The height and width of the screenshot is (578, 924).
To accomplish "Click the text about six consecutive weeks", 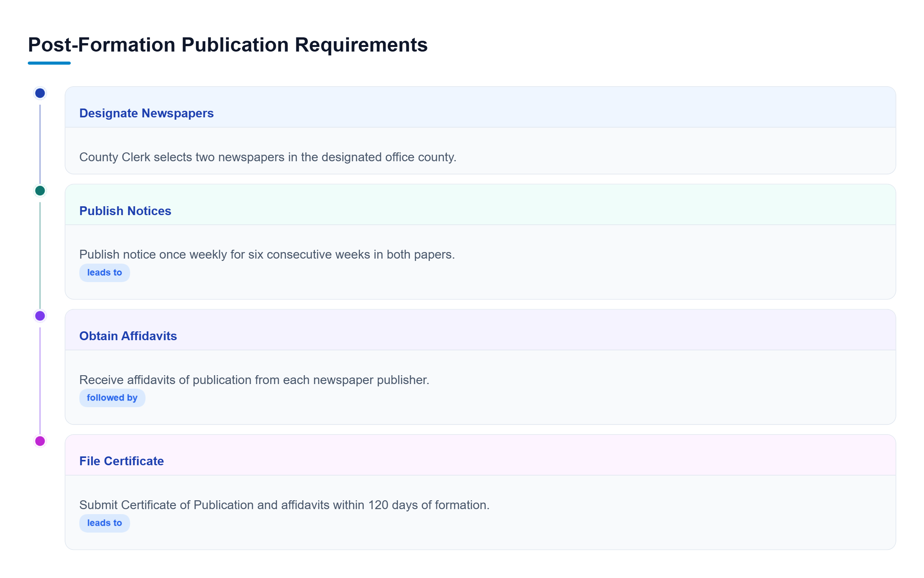I will click(x=267, y=254).
